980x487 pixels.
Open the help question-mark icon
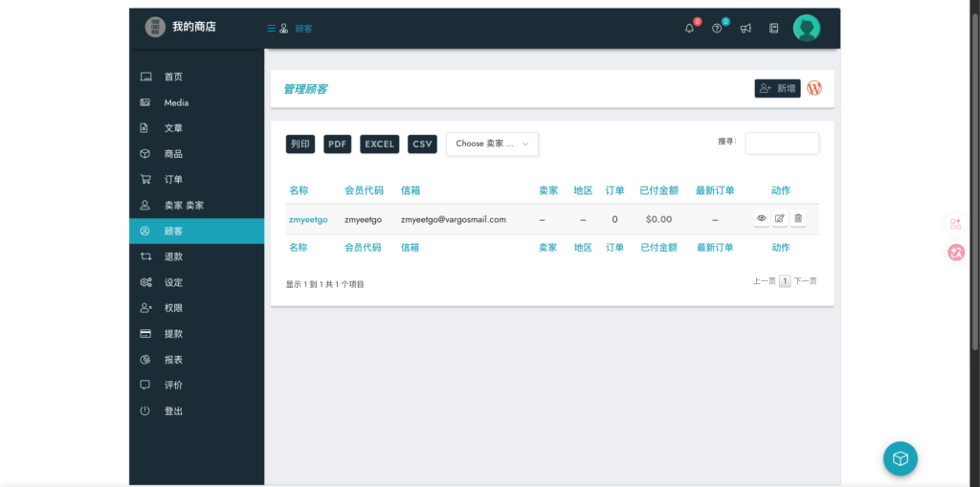point(717,28)
